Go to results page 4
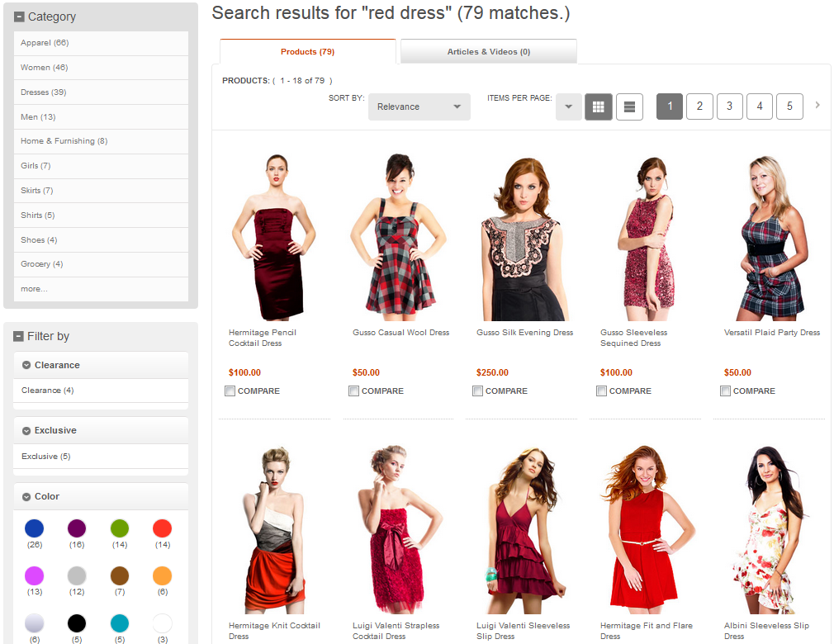834x644 pixels. pos(760,107)
